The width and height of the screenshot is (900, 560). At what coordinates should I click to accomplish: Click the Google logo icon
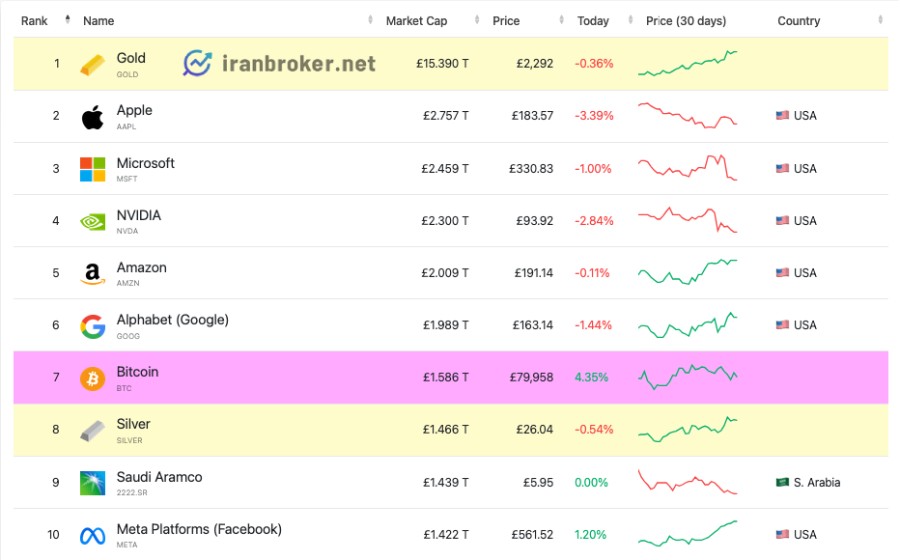(x=92, y=326)
